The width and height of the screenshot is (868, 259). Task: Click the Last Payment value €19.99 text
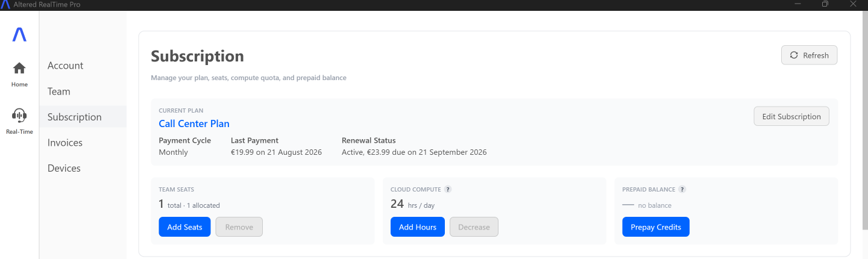(276, 152)
